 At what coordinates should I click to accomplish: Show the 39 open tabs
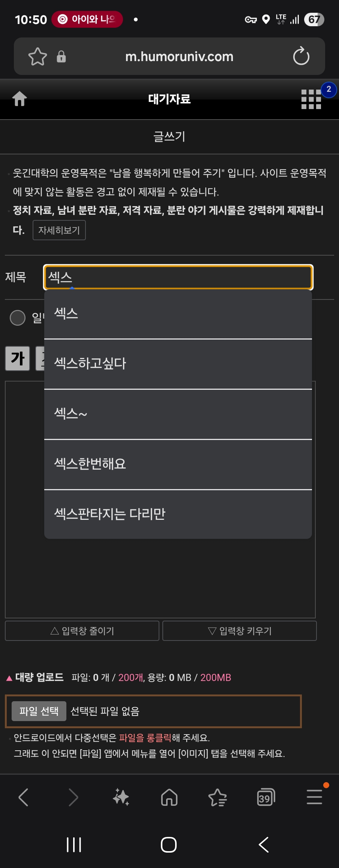(266, 797)
